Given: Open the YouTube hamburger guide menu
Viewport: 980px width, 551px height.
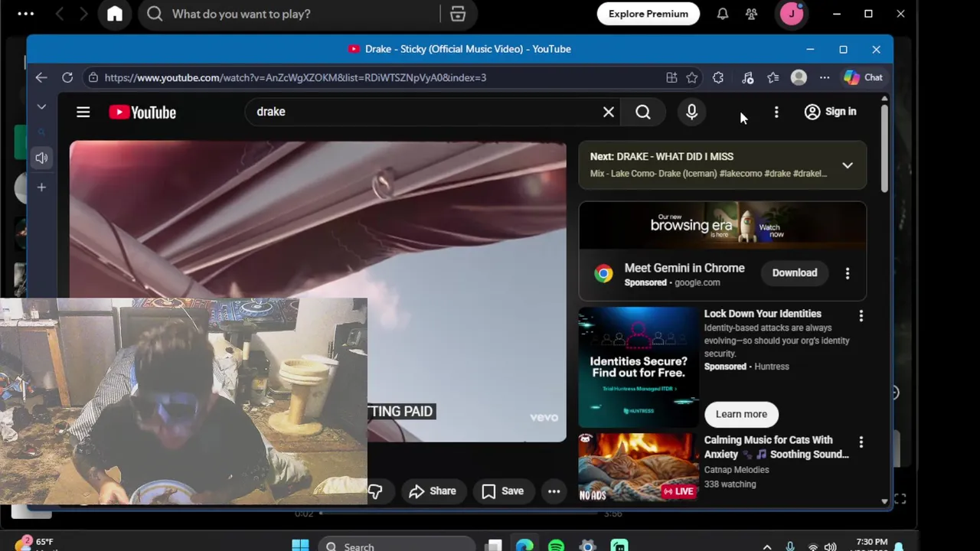Looking at the screenshot, I should coord(83,112).
